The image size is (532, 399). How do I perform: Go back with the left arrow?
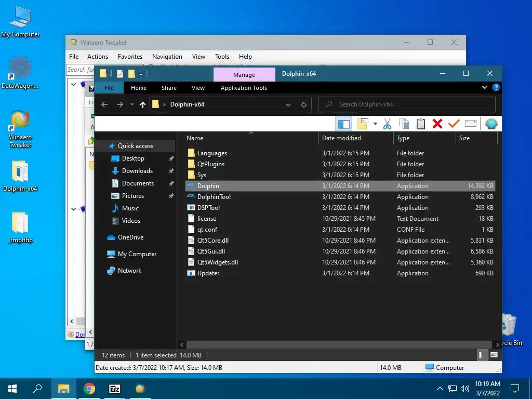(104, 104)
